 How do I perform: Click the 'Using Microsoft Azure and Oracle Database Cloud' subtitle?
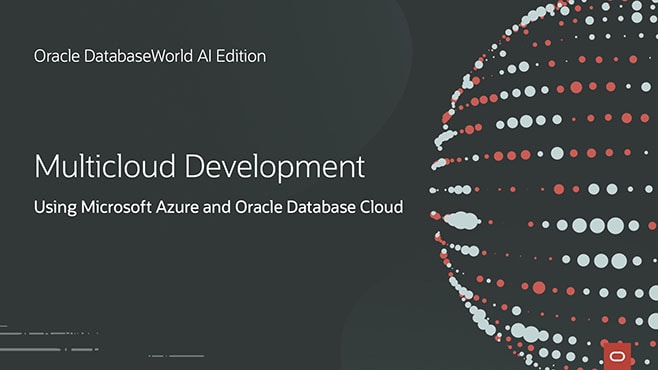219,207
